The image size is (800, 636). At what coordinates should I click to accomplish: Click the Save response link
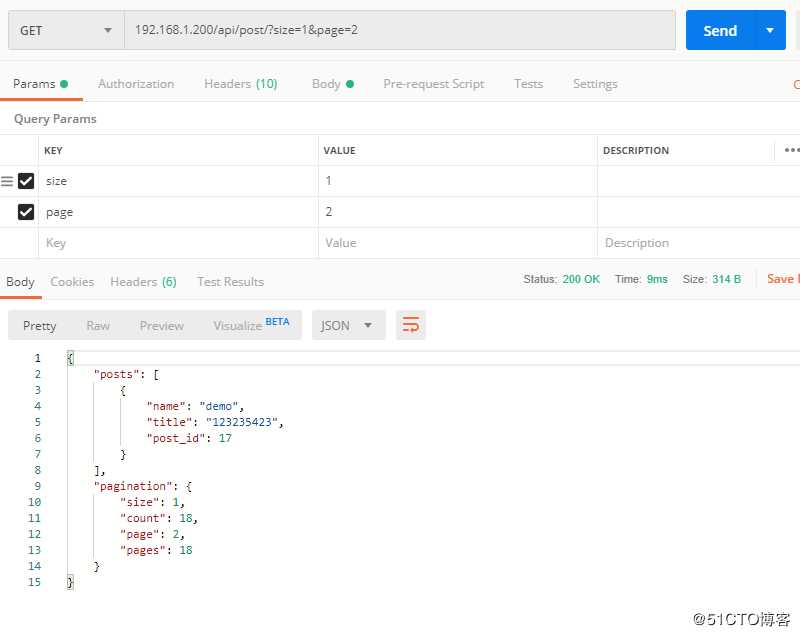coord(783,279)
